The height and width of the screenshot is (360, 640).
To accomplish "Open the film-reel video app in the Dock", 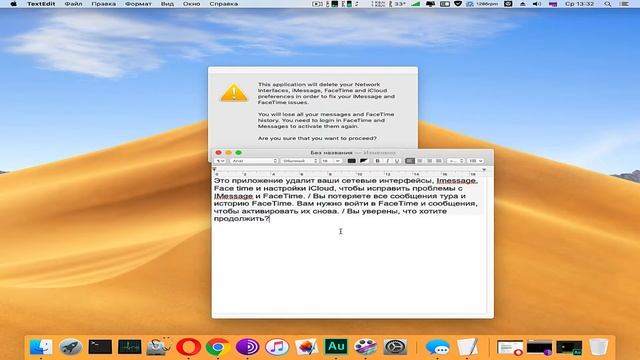I will [x=365, y=347].
